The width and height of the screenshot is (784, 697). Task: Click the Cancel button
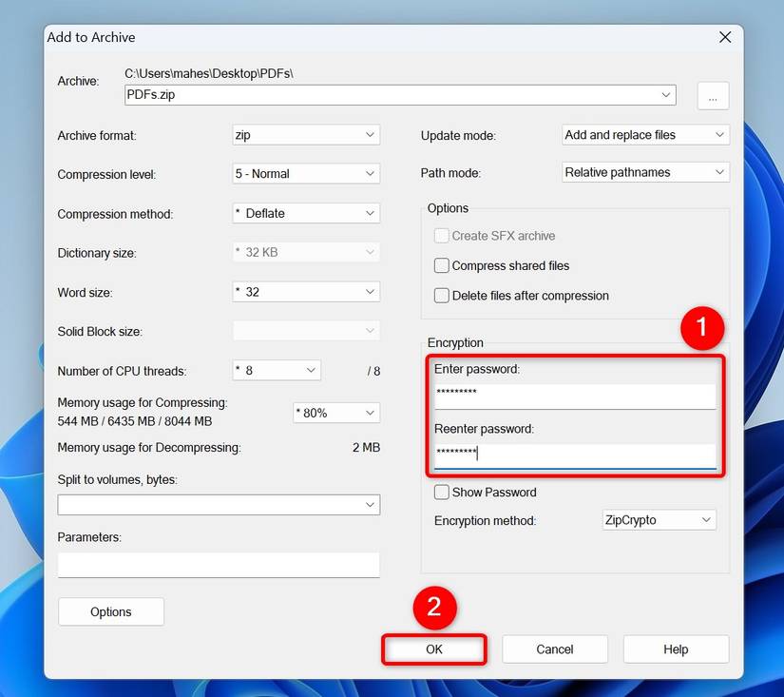554,649
